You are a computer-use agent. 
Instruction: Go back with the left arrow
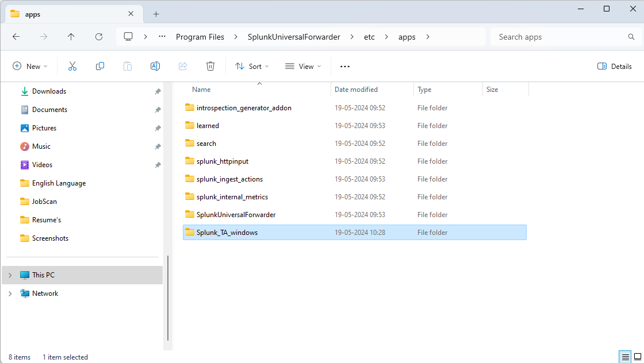coord(16,37)
